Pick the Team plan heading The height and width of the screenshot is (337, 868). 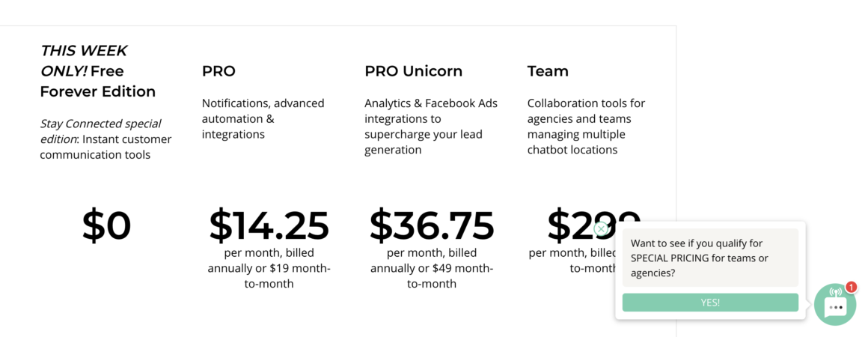(548, 71)
